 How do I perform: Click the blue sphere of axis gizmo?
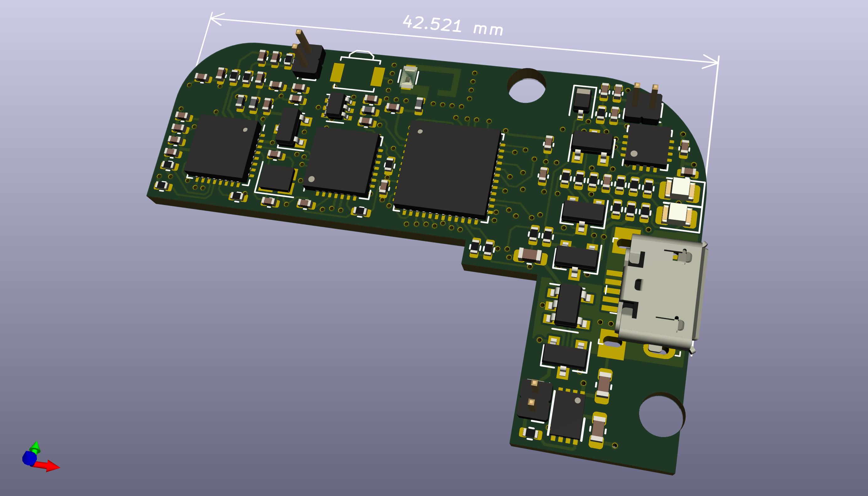29,458
